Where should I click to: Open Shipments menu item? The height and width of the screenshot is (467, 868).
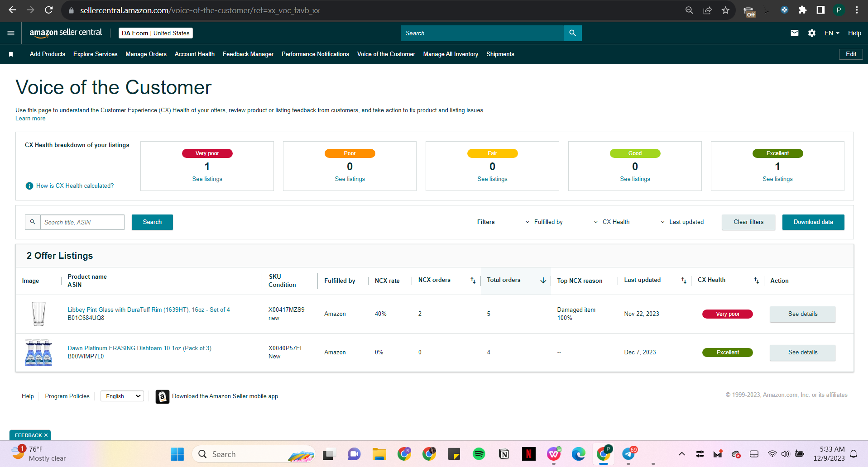pyautogui.click(x=500, y=54)
